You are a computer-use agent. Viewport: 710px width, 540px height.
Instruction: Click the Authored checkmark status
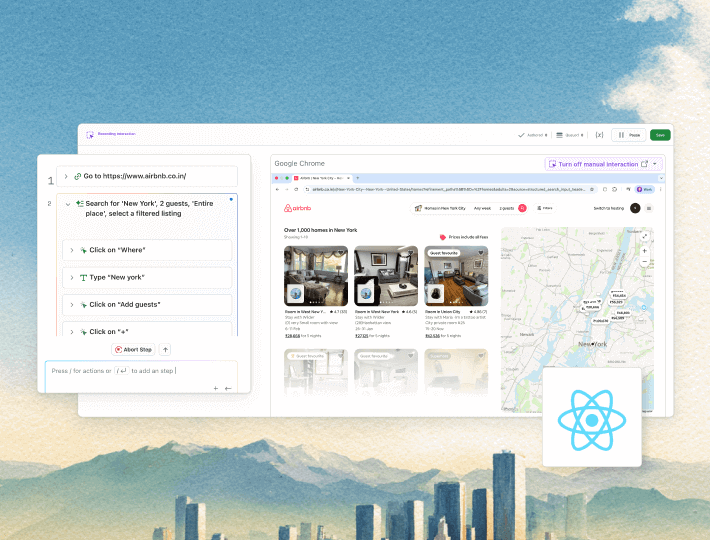[532, 135]
